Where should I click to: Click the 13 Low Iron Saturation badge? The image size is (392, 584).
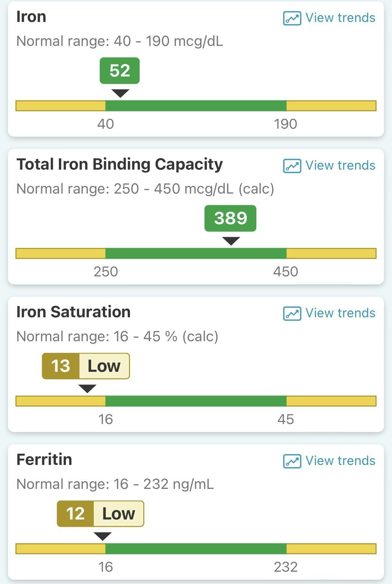click(x=86, y=366)
